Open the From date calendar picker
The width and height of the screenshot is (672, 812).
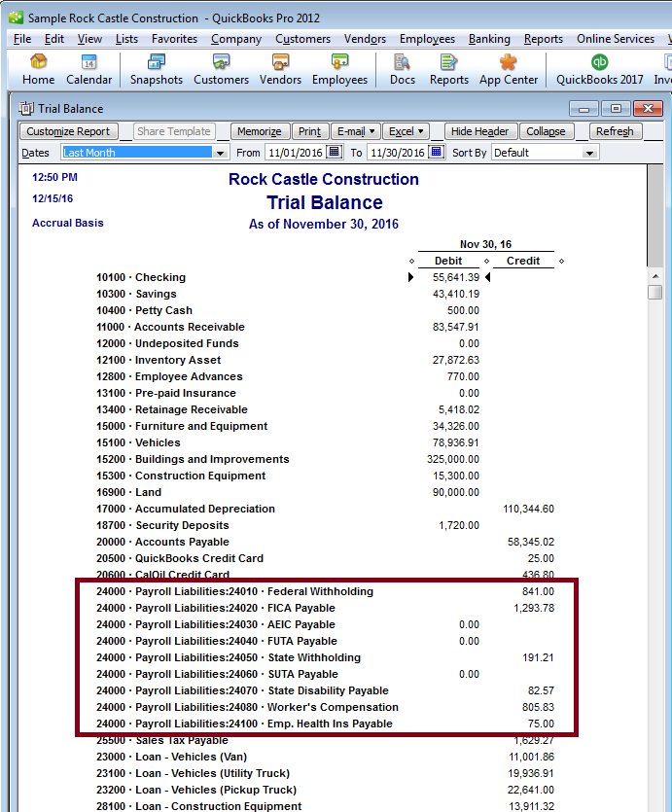(x=335, y=153)
